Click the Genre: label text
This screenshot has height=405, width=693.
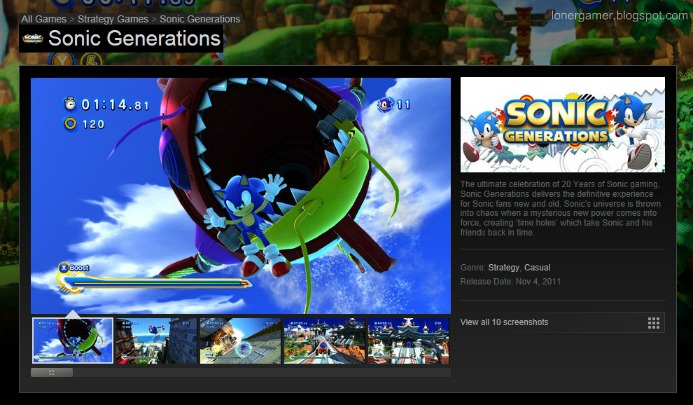(x=473, y=267)
